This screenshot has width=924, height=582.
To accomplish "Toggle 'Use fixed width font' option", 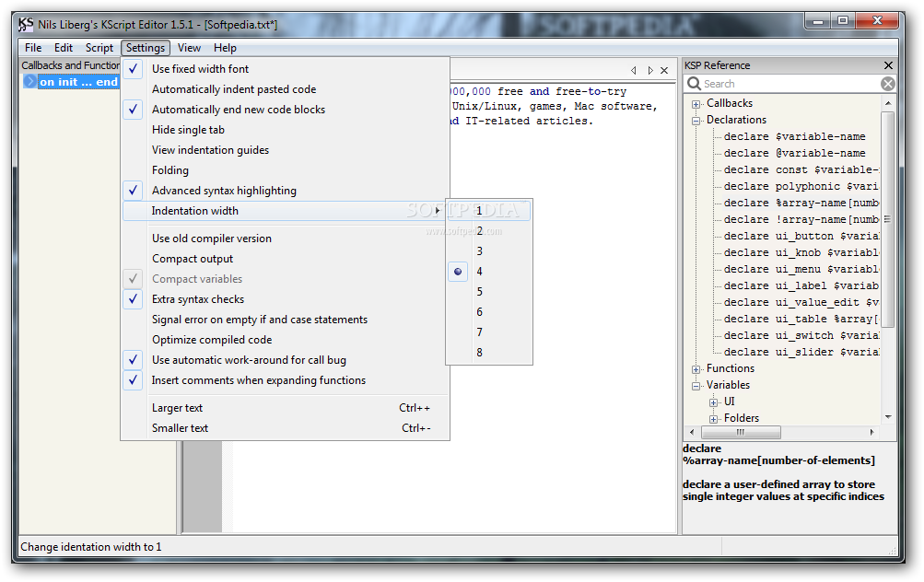I will pyautogui.click(x=286, y=69).
